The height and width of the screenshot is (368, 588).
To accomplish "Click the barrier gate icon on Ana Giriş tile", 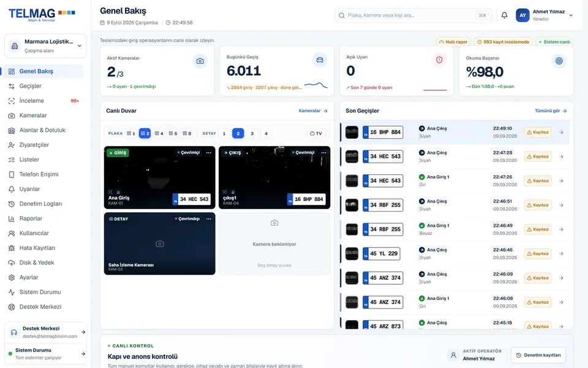I will click(x=118, y=192).
